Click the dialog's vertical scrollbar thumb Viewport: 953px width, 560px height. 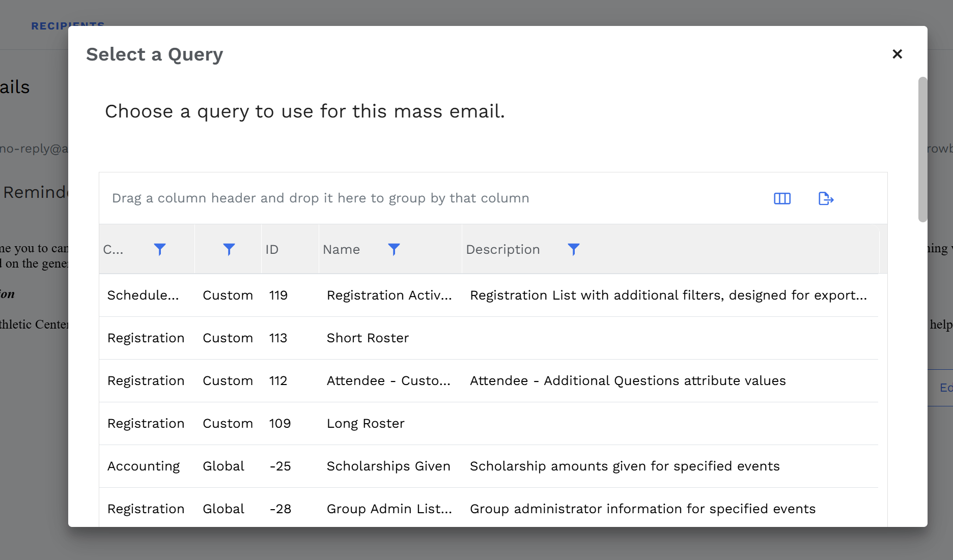pos(922,150)
